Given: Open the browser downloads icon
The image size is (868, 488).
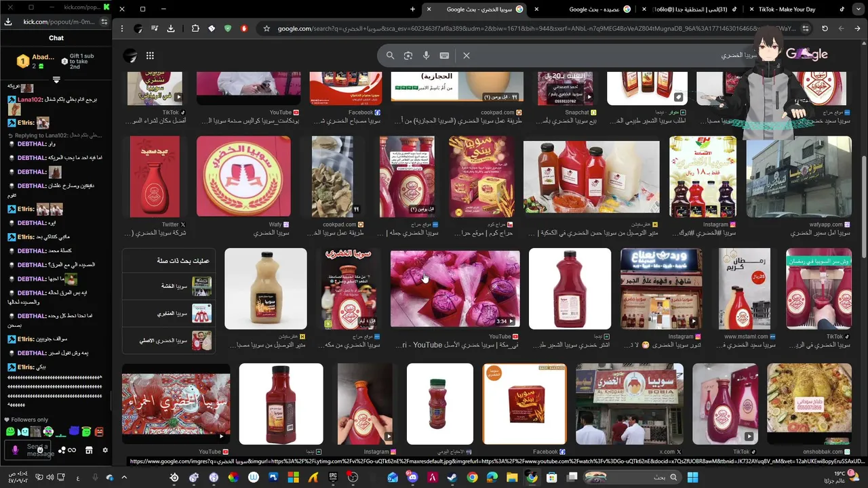Looking at the screenshot, I should (171, 28).
